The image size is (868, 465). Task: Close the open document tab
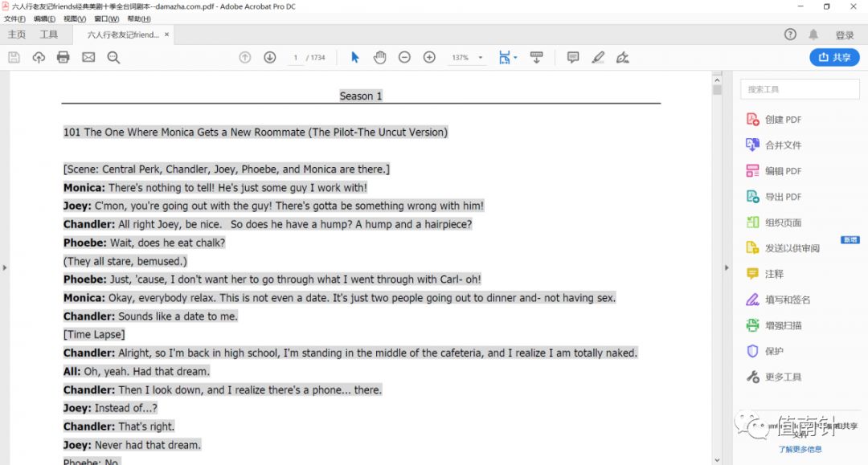pyautogui.click(x=166, y=35)
